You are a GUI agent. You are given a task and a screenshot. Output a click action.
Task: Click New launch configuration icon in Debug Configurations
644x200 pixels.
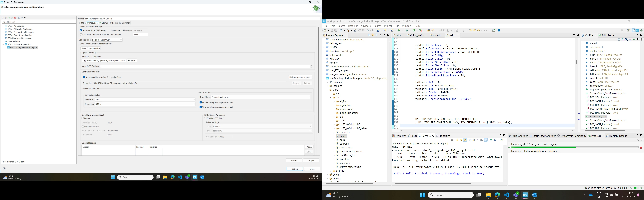[3, 18]
